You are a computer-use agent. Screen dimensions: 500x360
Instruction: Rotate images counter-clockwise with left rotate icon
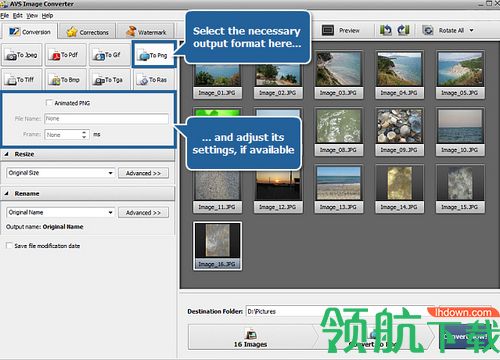coord(386,30)
